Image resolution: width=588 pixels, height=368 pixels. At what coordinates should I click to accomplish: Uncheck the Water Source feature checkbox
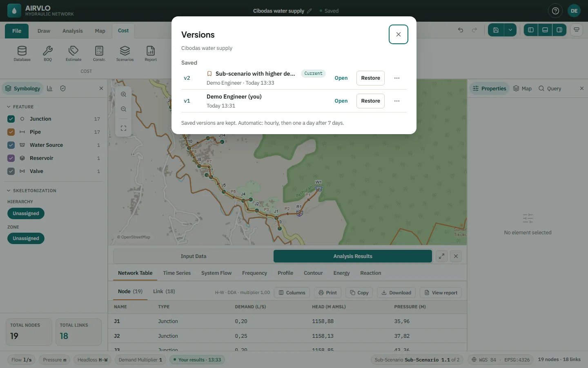coord(11,145)
